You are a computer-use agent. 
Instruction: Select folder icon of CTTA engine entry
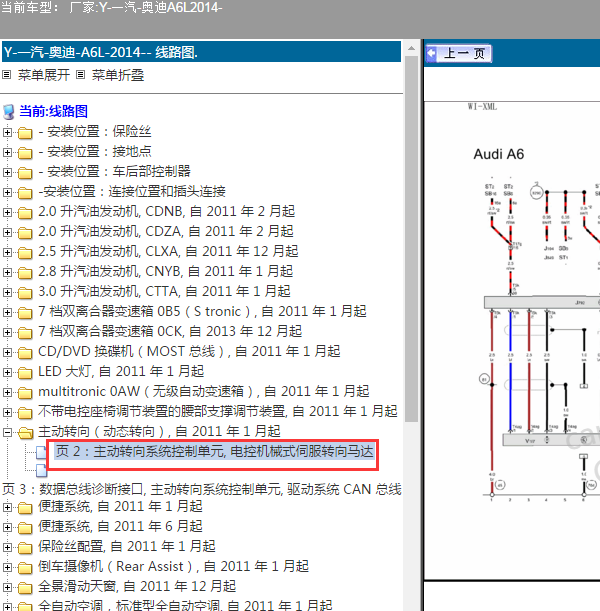(x=25, y=293)
